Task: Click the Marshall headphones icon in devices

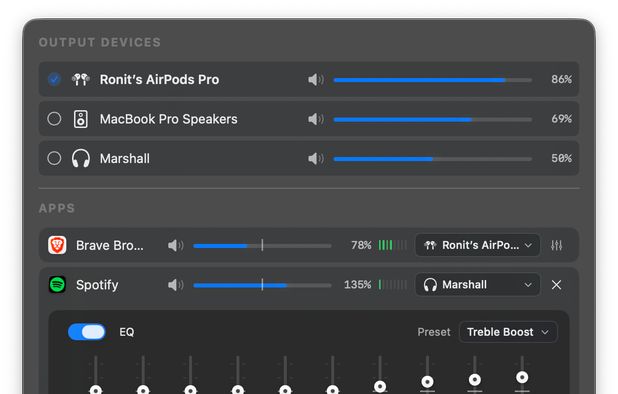Action: coord(81,158)
